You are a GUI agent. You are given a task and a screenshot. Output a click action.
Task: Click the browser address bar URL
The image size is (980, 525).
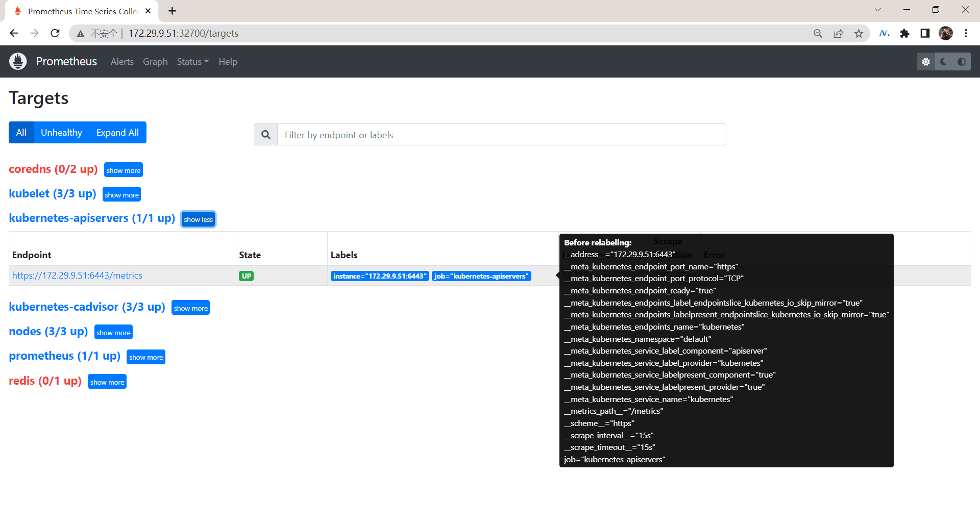[183, 33]
